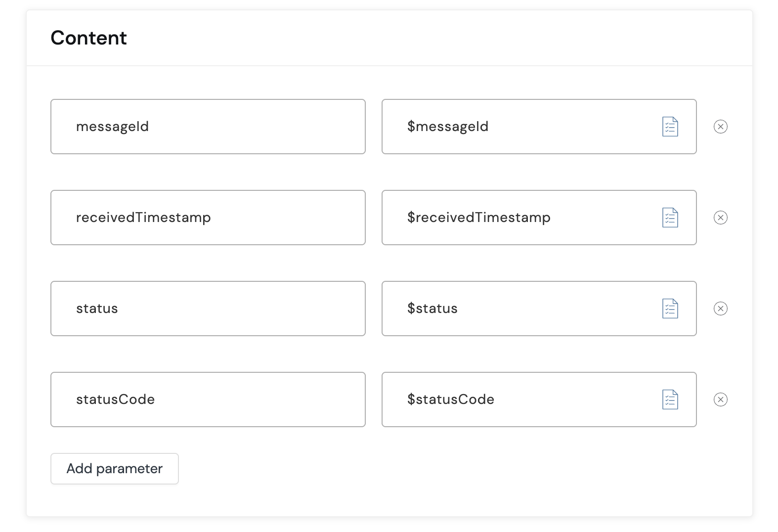The image size is (778, 532).
Task: Click the $messageId value text
Action: coord(448,127)
